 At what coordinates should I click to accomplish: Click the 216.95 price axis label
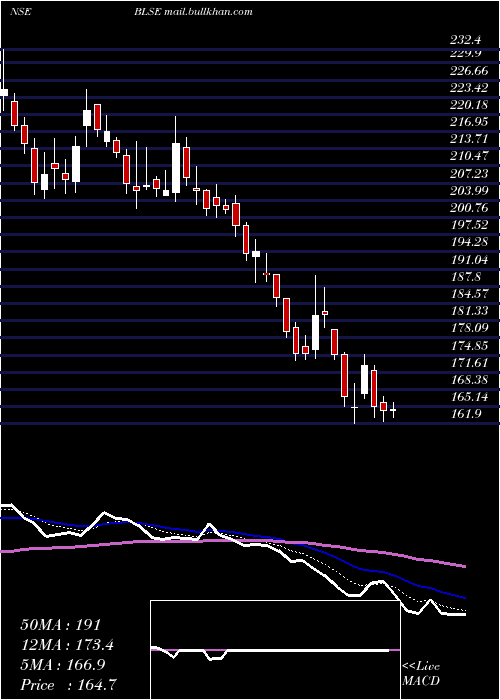click(x=470, y=122)
